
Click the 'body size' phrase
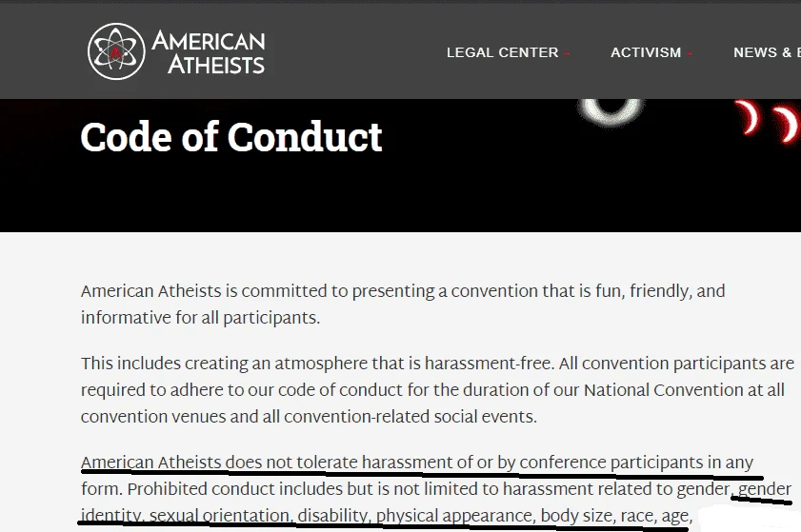[x=577, y=516]
